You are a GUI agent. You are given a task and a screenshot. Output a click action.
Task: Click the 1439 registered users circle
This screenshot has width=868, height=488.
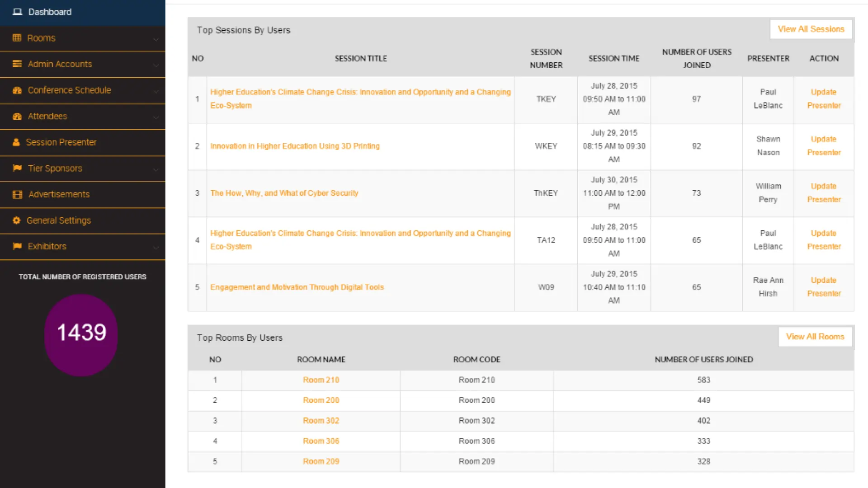pyautogui.click(x=81, y=335)
